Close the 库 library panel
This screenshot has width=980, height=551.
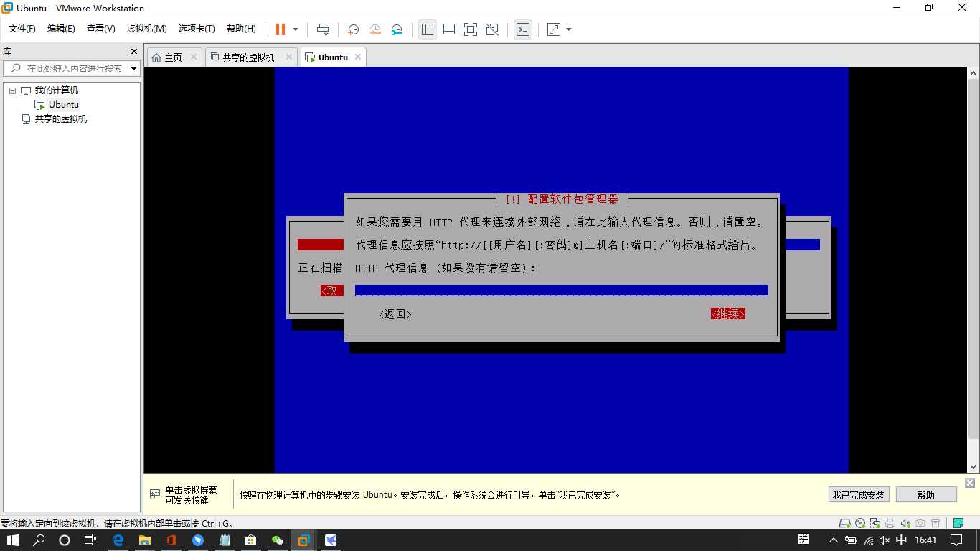point(133,52)
